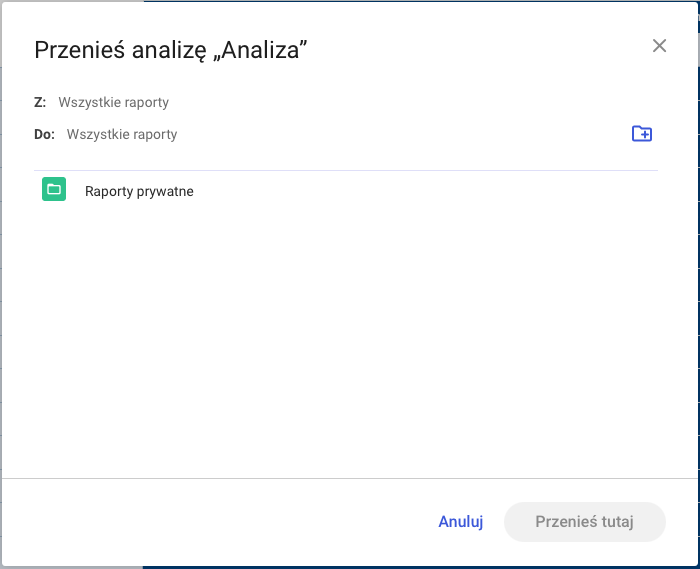Click the dialog title Przenieś analizę „Analiza”
This screenshot has width=700, height=569.
[x=171, y=50]
